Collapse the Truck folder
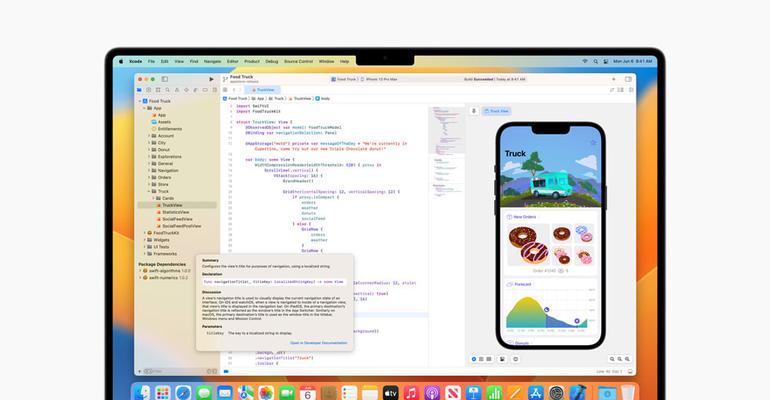Screen dimensions: 770x400 point(149,191)
